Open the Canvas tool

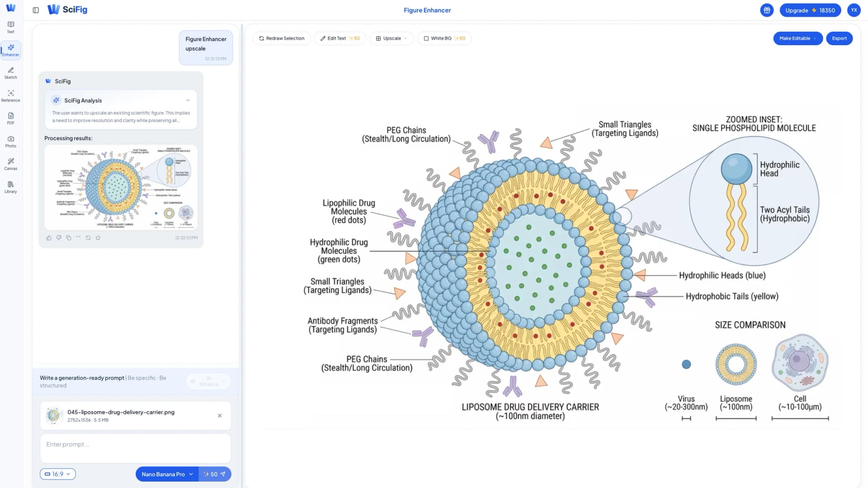10,164
